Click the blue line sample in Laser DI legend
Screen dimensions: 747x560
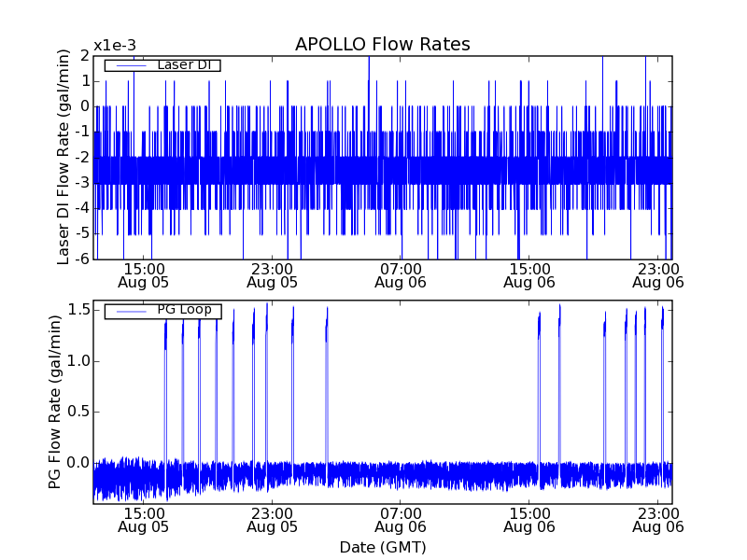click(130, 65)
